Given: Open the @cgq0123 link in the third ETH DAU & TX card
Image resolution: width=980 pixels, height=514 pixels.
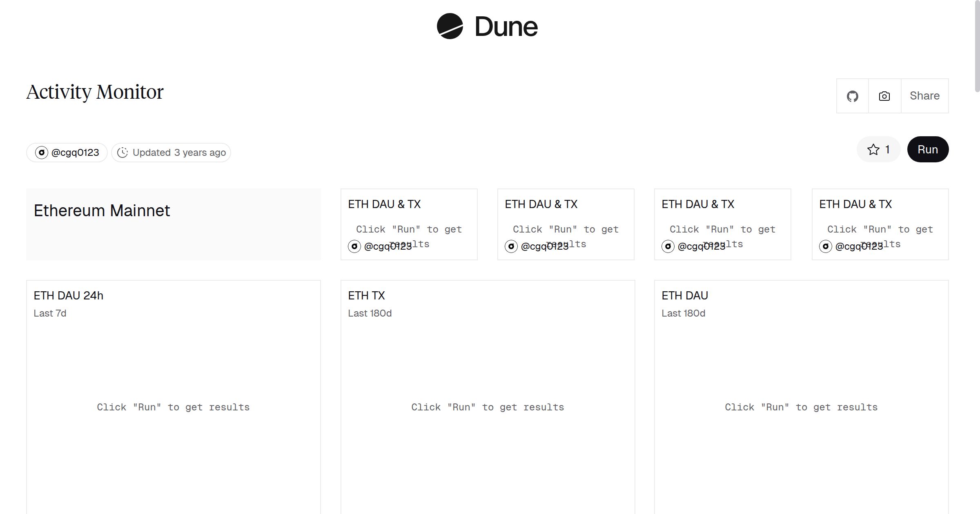Looking at the screenshot, I should tap(701, 246).
